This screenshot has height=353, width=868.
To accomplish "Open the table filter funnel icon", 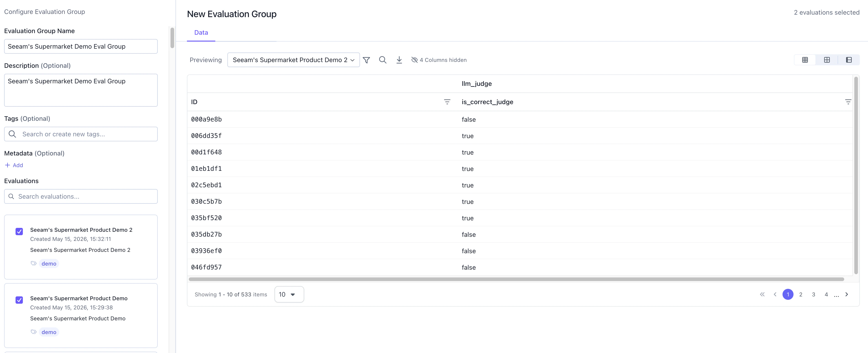I will click(366, 60).
